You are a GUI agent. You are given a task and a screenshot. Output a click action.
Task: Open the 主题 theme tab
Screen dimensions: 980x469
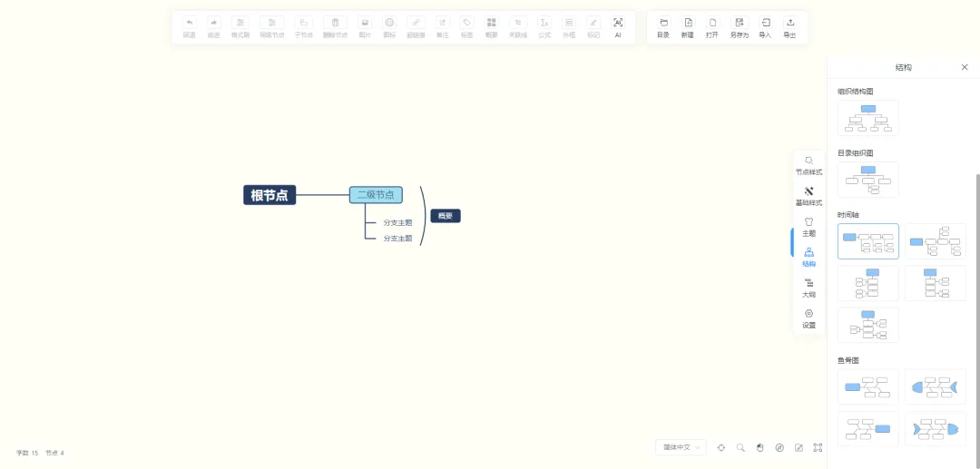[x=808, y=227]
